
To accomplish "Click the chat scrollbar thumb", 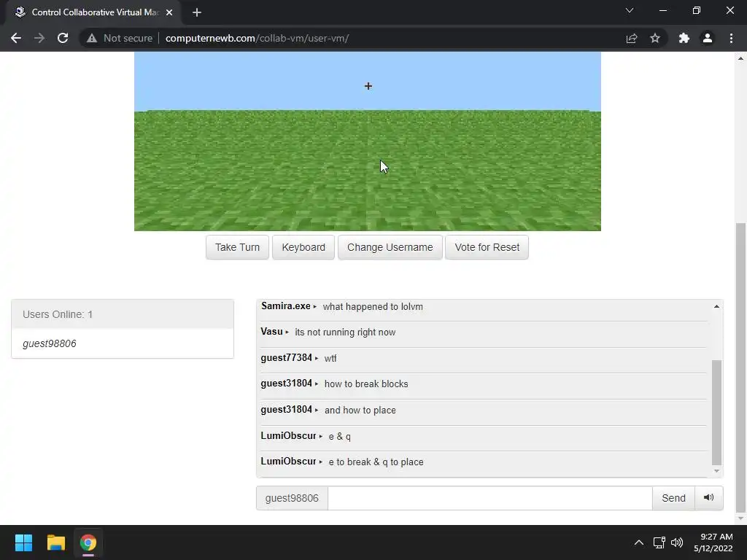I will click(x=716, y=413).
